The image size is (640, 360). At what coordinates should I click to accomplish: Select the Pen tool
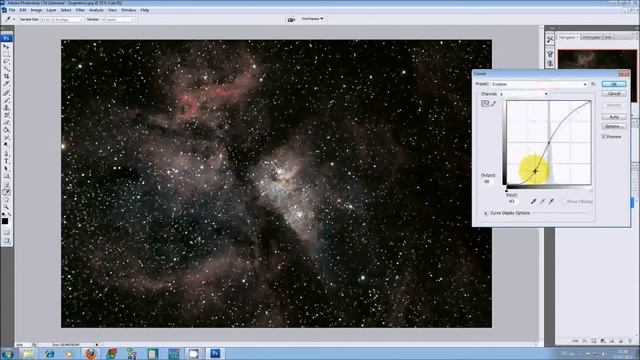coord(6,154)
